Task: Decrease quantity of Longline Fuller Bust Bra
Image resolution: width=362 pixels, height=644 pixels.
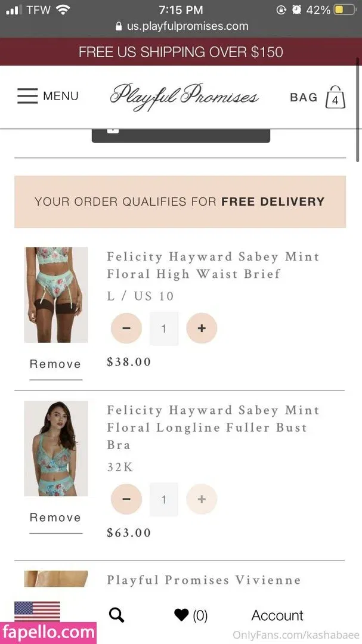Action: [x=126, y=500]
